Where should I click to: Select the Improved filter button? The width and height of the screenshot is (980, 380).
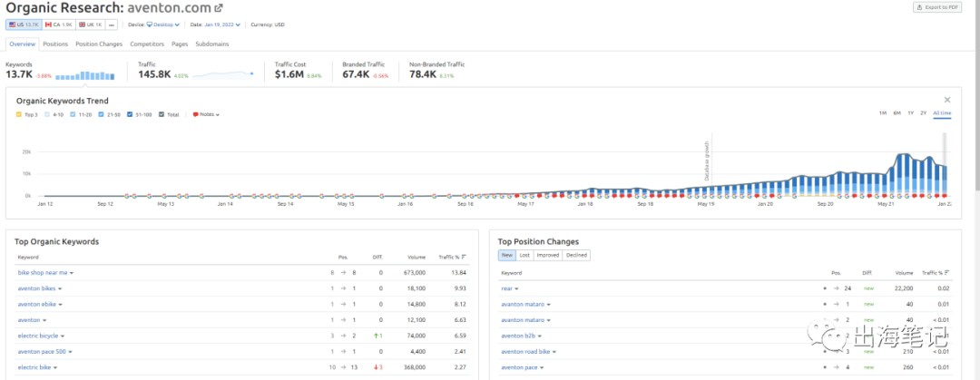click(547, 255)
